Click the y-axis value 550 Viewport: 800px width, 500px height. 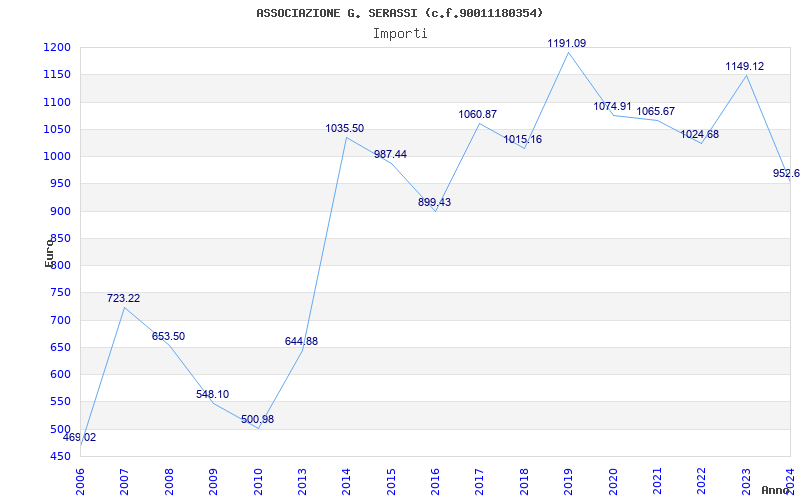click(60, 402)
